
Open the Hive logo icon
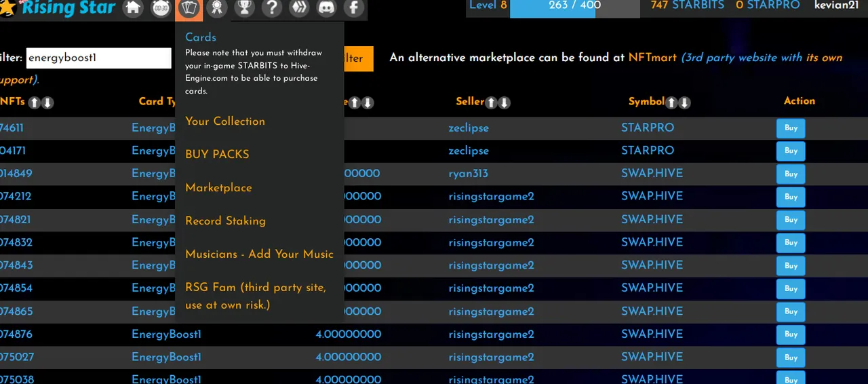(x=299, y=9)
